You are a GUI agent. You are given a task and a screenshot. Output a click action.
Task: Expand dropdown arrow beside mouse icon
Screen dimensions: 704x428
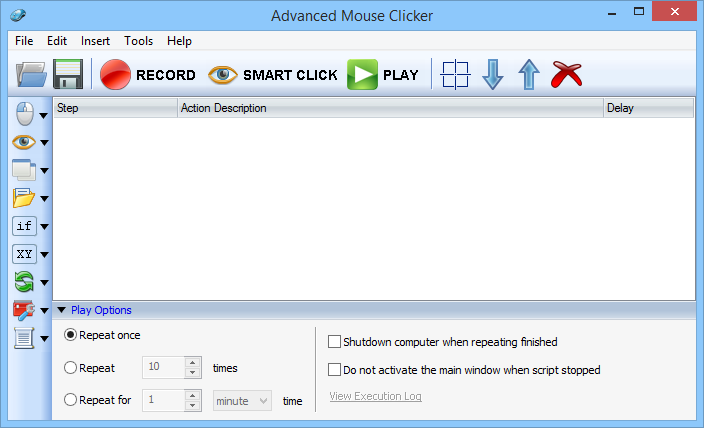[44, 116]
